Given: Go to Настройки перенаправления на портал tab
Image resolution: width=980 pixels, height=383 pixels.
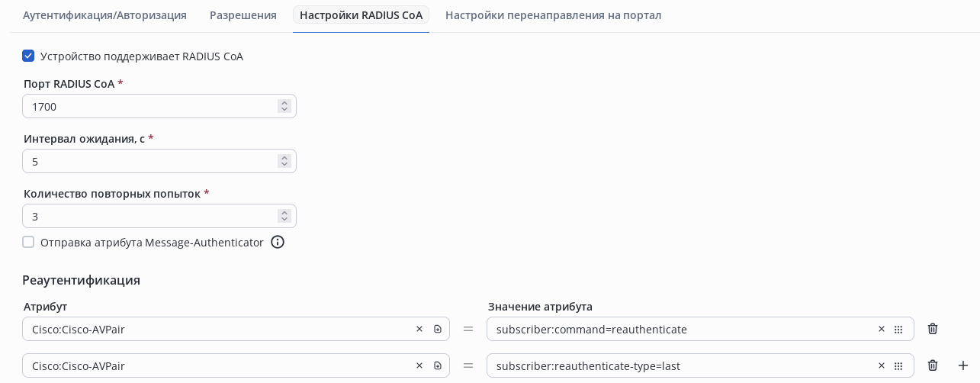Looking at the screenshot, I should click(x=553, y=15).
